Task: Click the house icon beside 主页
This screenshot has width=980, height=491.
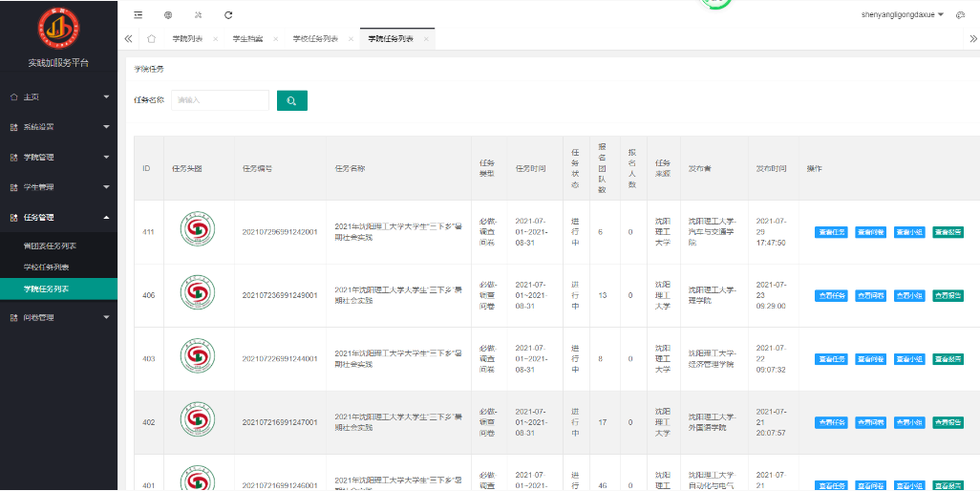Action: (13, 97)
